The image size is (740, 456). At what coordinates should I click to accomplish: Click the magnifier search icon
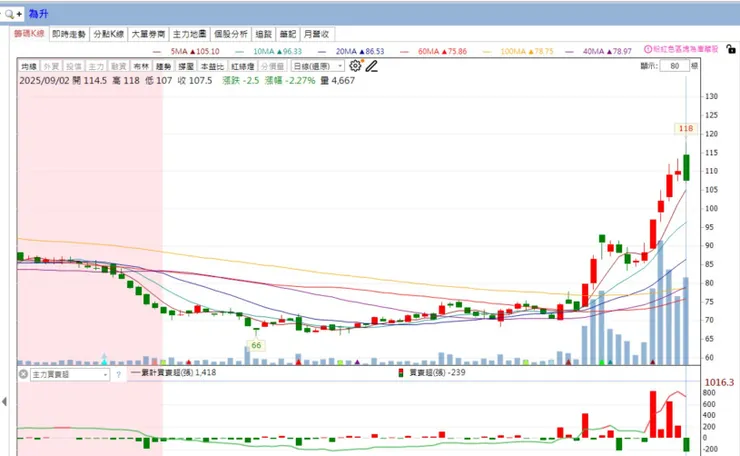click(x=9, y=14)
